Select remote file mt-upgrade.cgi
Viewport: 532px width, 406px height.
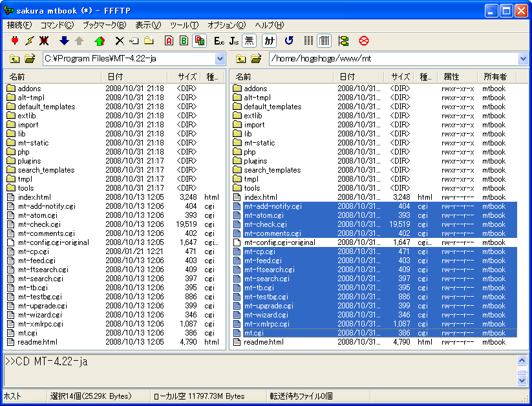pyautogui.click(x=269, y=306)
